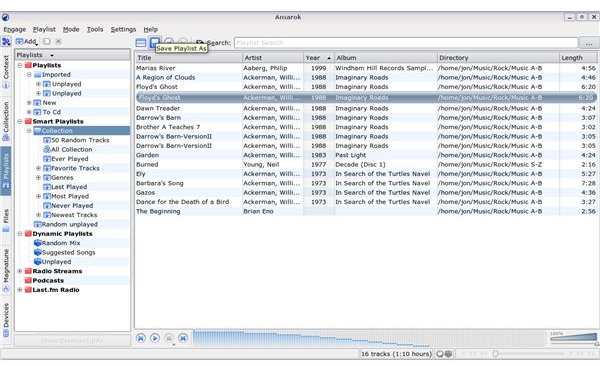This screenshot has height=366, width=600.
Task: Switch to the Context sidebar tab
Action: (x=6, y=72)
